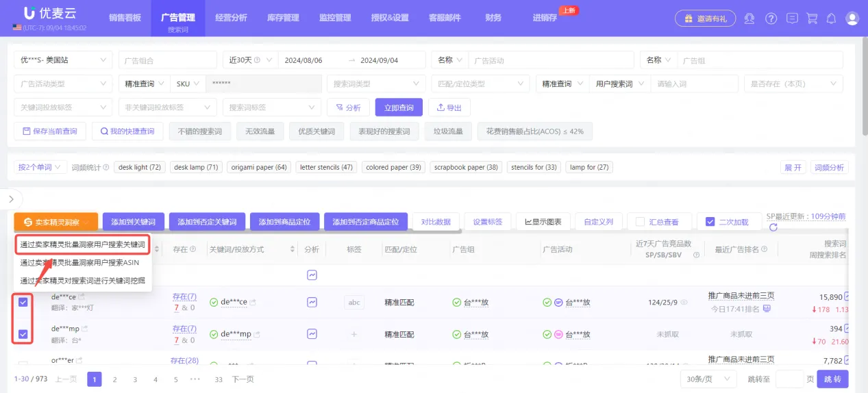Click the 立即查询 button

tap(399, 107)
